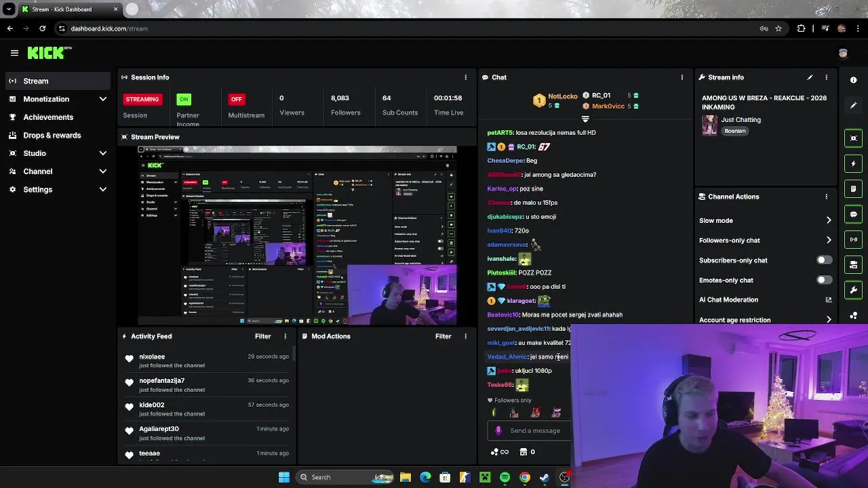The width and height of the screenshot is (868, 488).
Task: Open Followers-only chat options arrow
Action: (829, 240)
